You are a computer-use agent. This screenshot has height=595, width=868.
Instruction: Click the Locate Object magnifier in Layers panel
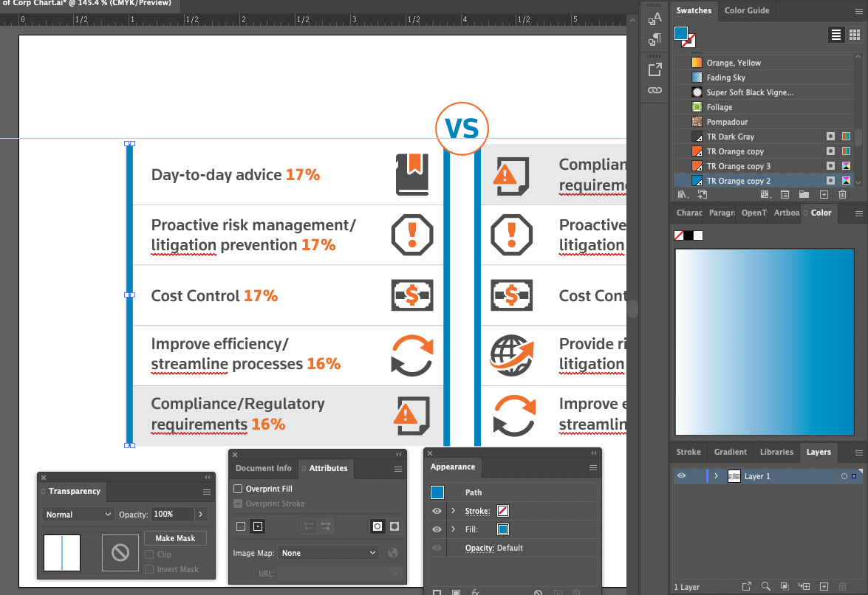click(x=765, y=586)
